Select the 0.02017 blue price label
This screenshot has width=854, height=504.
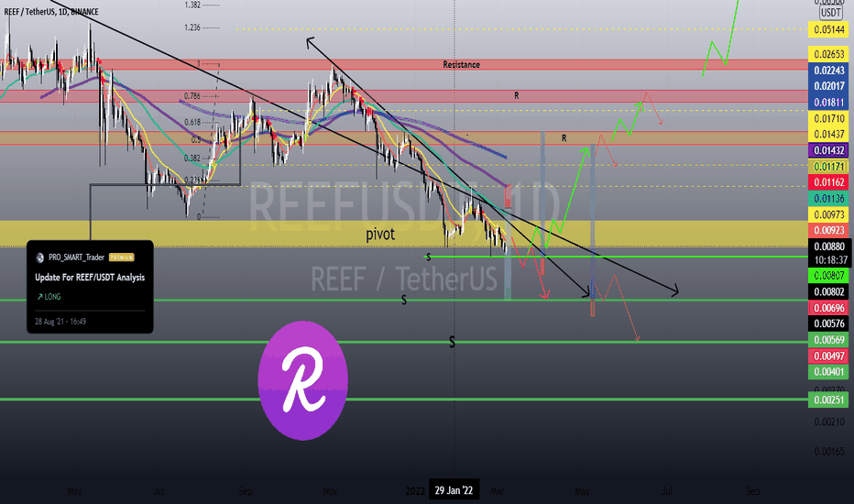pos(829,86)
